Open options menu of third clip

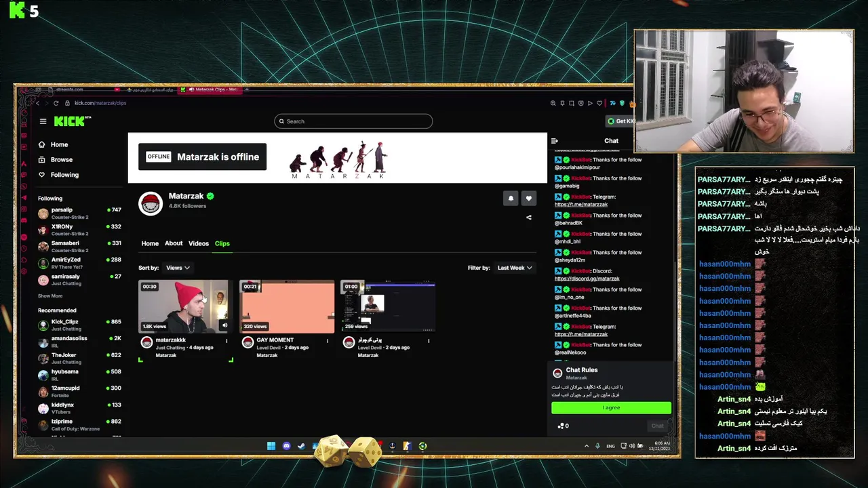(429, 341)
